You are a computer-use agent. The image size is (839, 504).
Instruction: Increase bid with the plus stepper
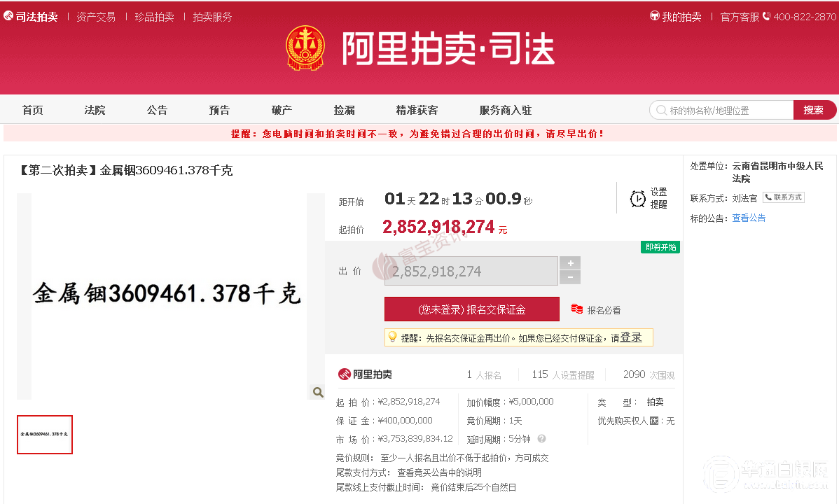(570, 262)
